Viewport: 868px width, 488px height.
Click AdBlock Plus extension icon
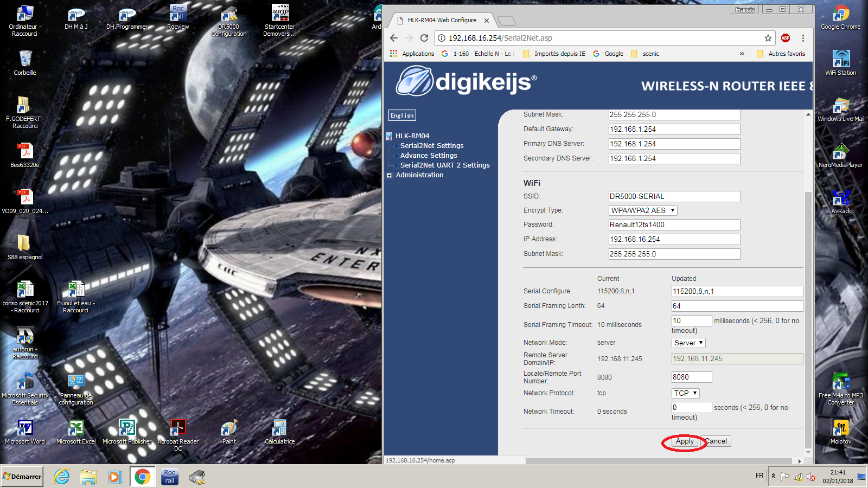coord(785,38)
